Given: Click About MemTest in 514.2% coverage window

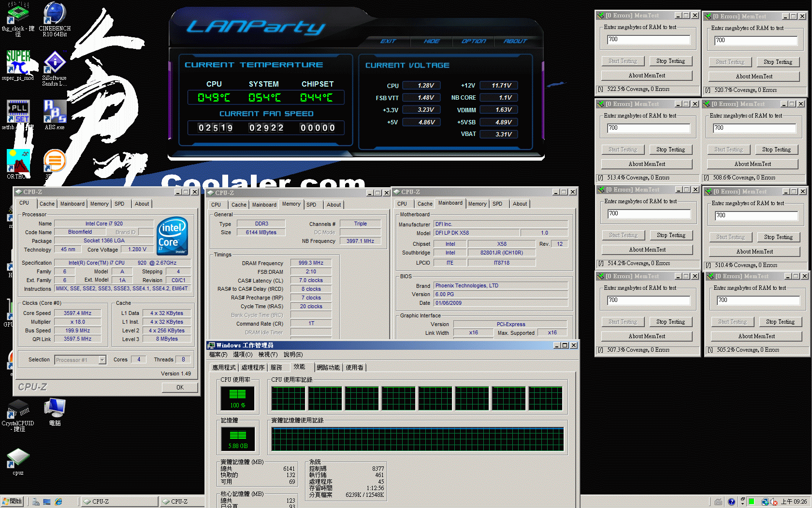Looking at the screenshot, I should pos(647,250).
